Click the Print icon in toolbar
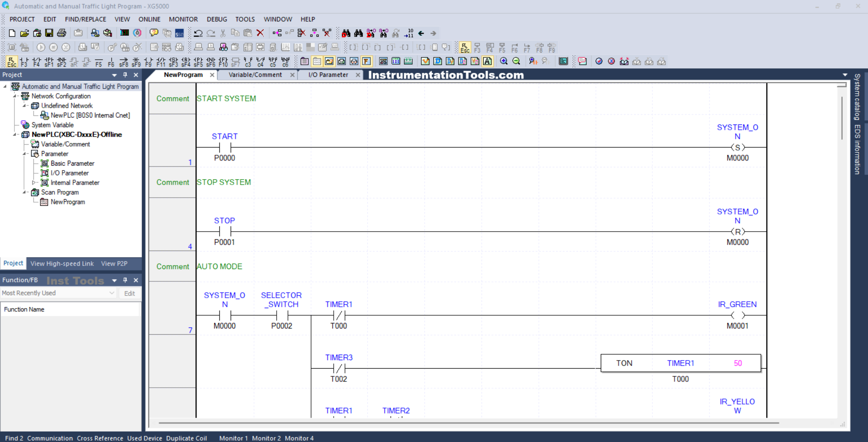 [x=62, y=33]
